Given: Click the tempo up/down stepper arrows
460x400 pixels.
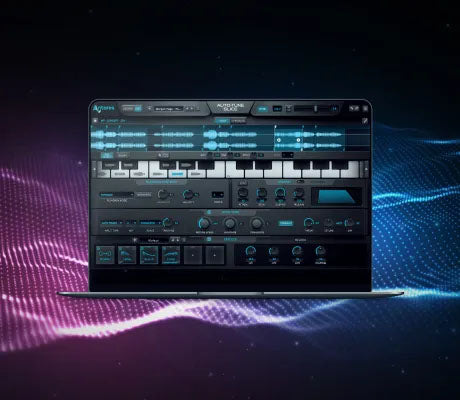Looking at the screenshot, I should click(x=289, y=109).
